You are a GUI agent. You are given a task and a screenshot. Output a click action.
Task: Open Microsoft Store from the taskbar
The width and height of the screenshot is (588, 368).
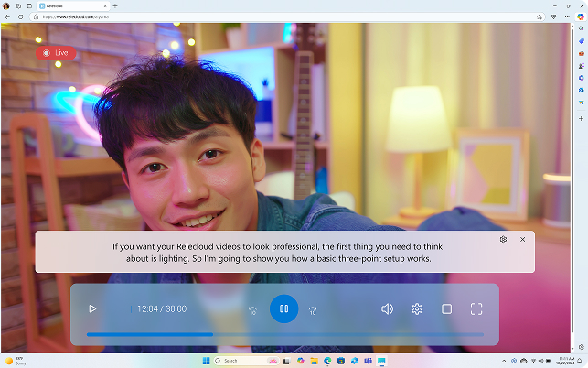tap(341, 361)
